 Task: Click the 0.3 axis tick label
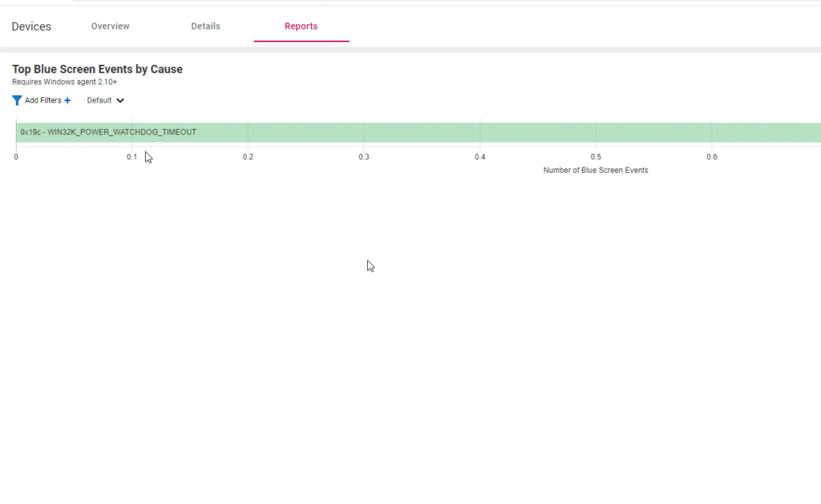tap(364, 157)
